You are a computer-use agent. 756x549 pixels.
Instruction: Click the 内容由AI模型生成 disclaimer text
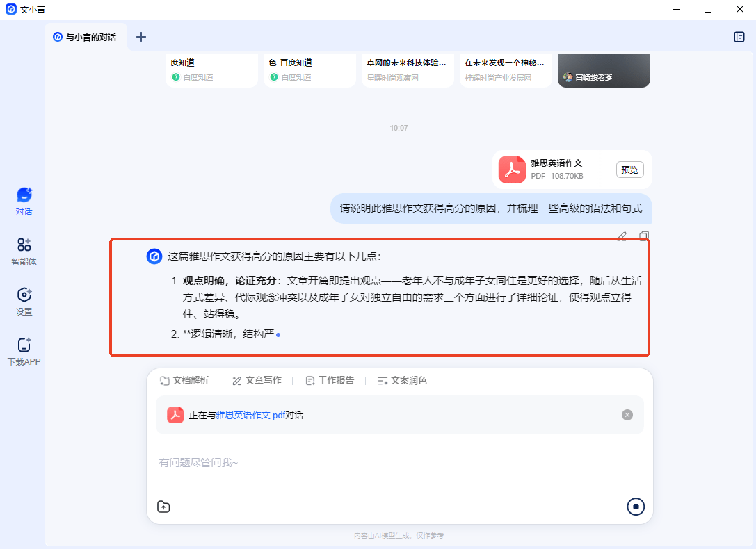click(399, 536)
